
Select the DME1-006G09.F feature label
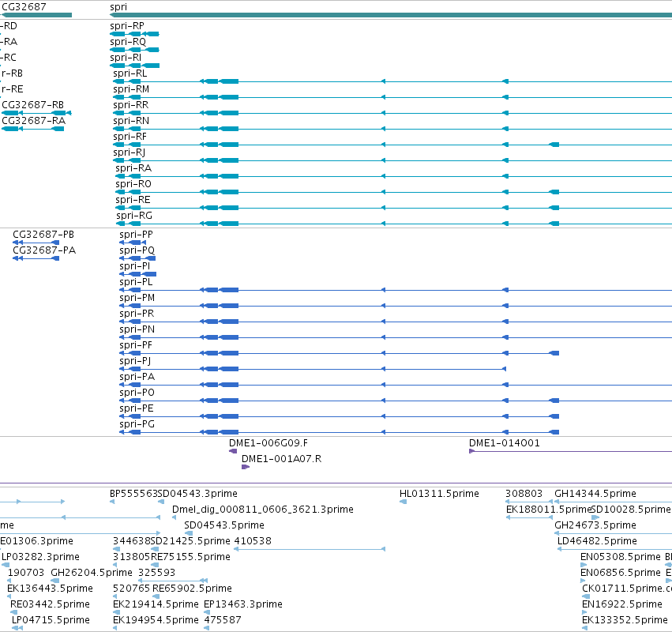coord(268,443)
